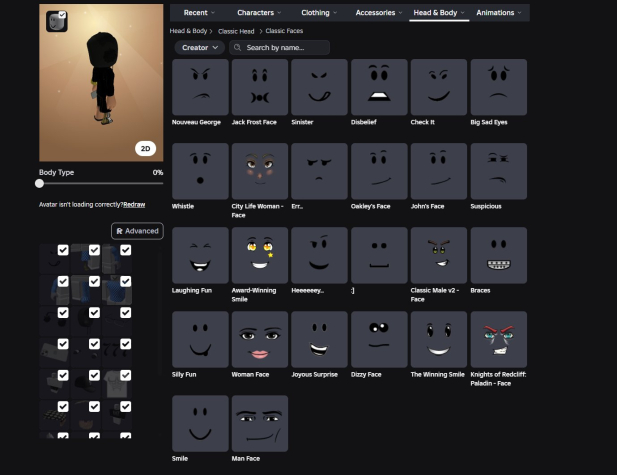Select the Award-Winning Smile face
The image size is (617, 475).
click(259, 255)
